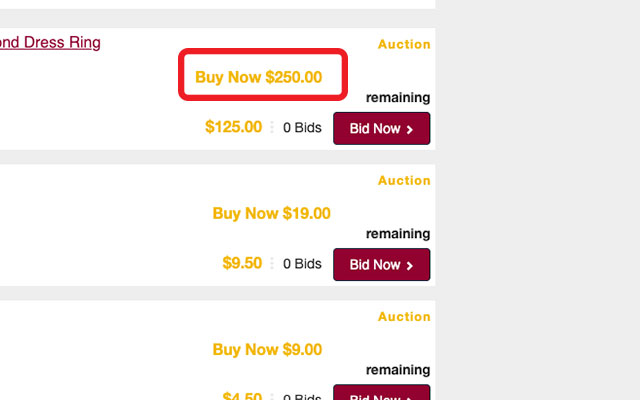View 0 Bids for the $125.00 item
Screen dimensions: 640x400
tap(302, 128)
